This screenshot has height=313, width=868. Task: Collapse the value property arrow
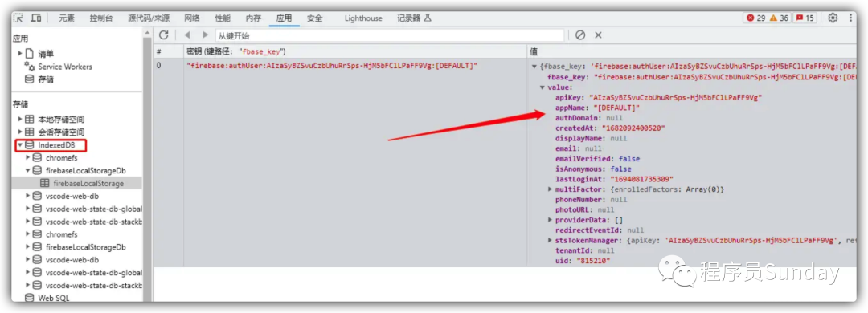542,87
